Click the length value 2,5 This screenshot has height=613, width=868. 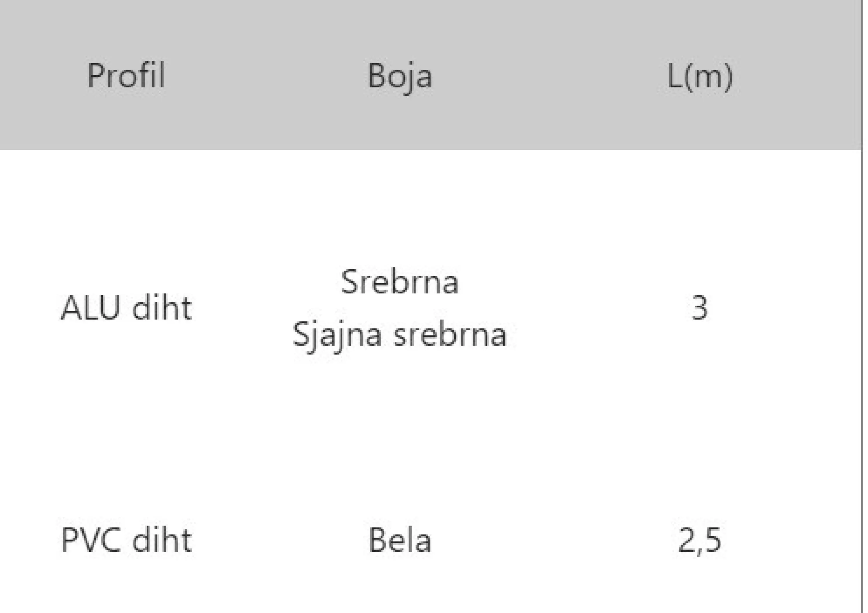(x=699, y=541)
